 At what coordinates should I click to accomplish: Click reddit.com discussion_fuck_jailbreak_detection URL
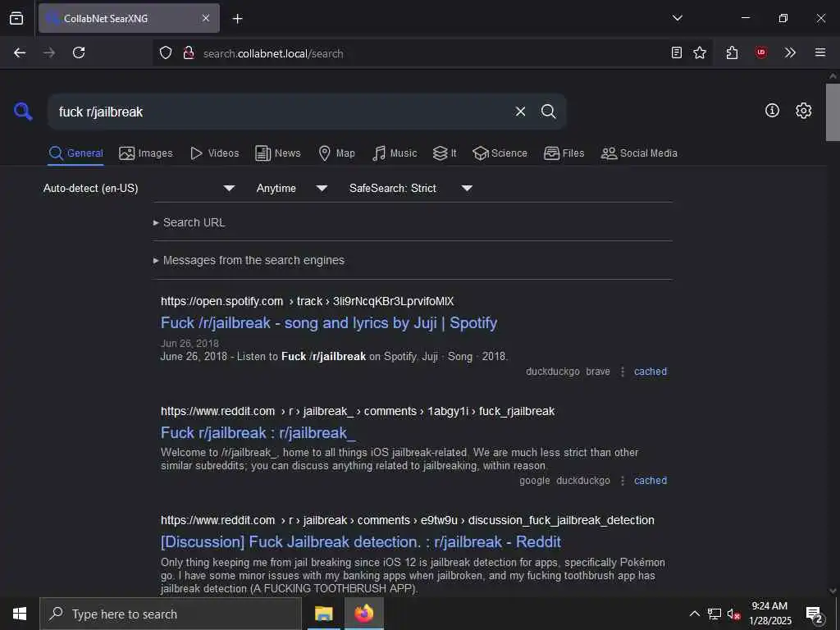click(407, 520)
